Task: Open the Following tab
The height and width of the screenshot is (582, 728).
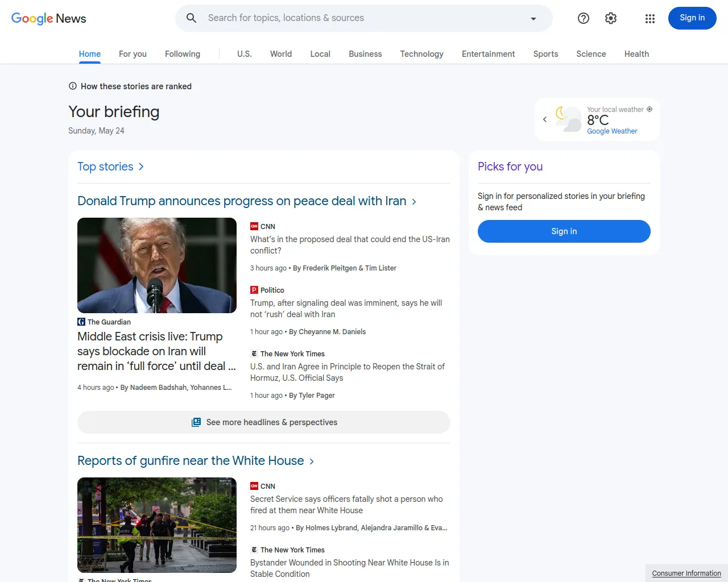Action: tap(183, 54)
